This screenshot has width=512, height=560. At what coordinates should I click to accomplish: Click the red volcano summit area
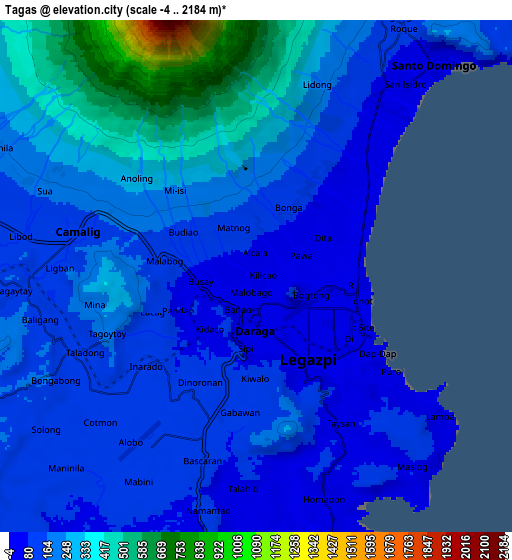(168, 26)
